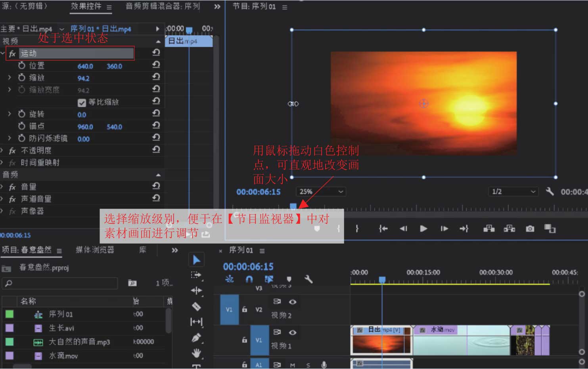Step forward one frame
The image size is (588, 369).
point(444,229)
